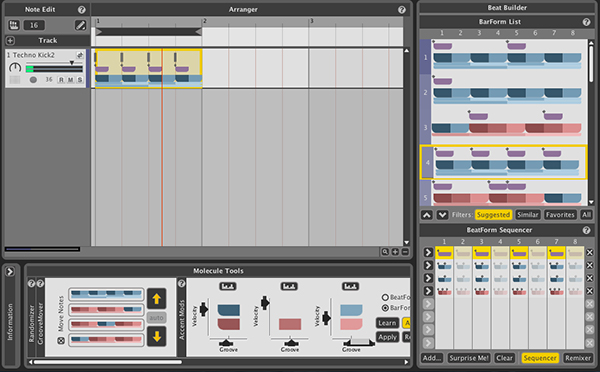Screen dimensions: 600x372
Task: Go to next BarForm with down chevron
Action: (442, 215)
